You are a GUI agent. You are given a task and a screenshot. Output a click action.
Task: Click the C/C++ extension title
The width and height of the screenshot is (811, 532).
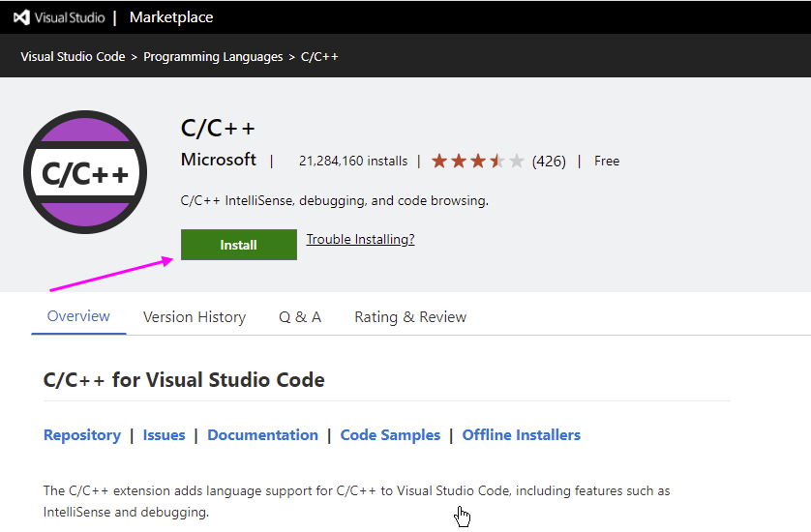tap(218, 128)
